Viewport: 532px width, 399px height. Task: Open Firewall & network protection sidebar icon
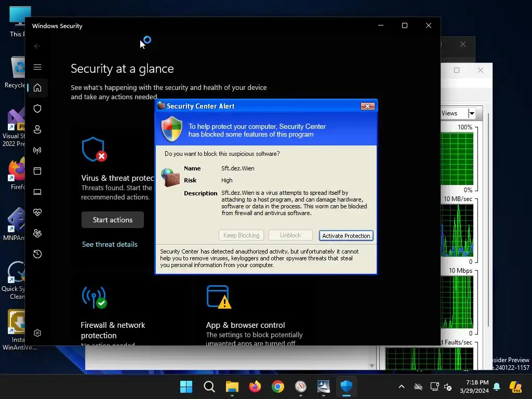tap(37, 150)
